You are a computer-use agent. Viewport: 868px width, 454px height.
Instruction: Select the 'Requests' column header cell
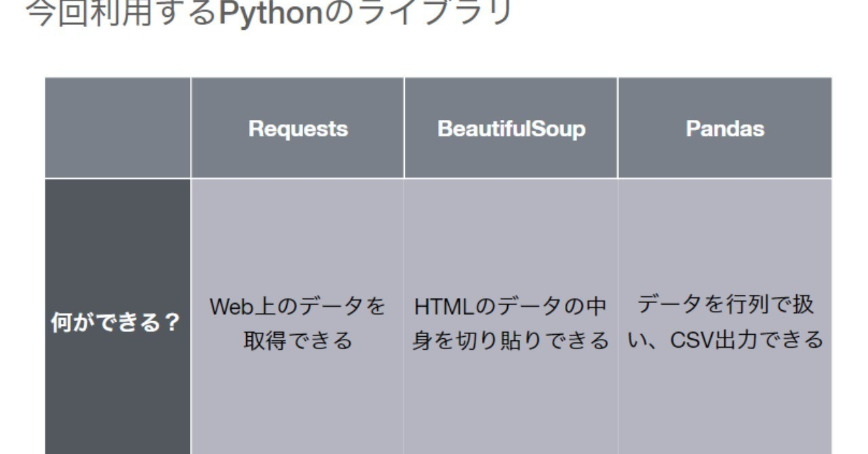[x=298, y=128]
